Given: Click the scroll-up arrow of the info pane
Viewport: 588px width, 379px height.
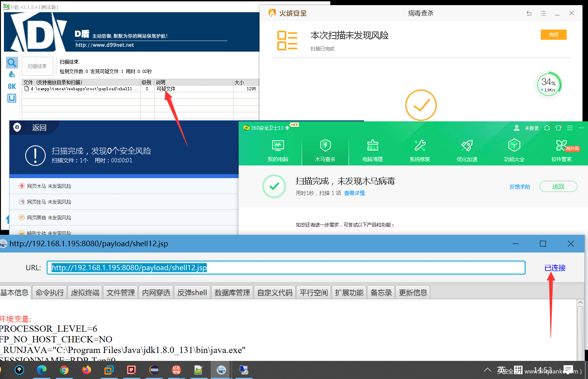Looking at the screenshot, I should click(x=580, y=303).
